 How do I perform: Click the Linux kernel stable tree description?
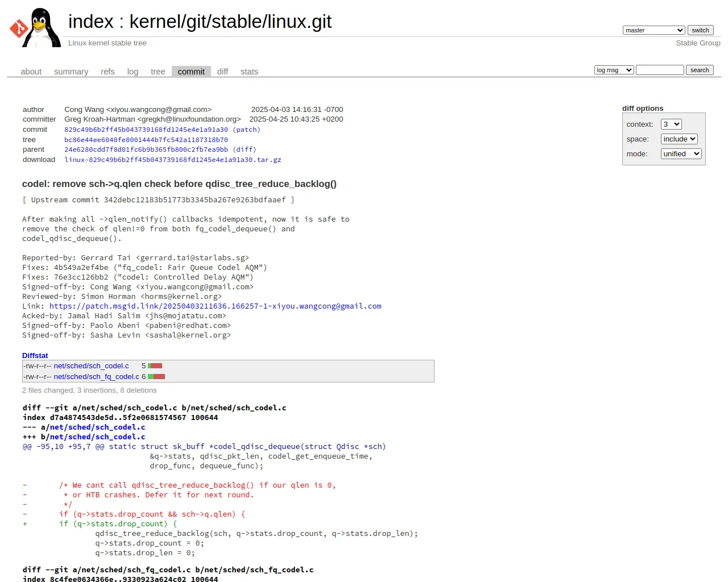(107, 43)
